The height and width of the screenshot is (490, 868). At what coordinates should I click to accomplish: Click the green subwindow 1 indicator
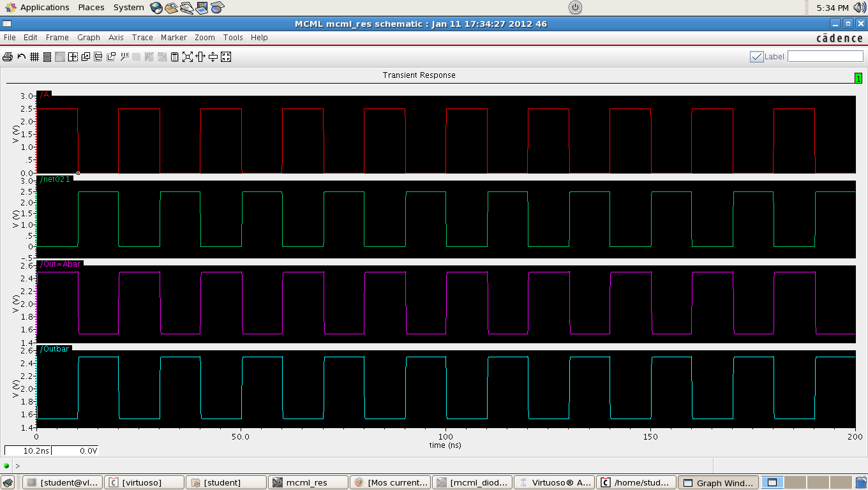pyautogui.click(x=858, y=78)
